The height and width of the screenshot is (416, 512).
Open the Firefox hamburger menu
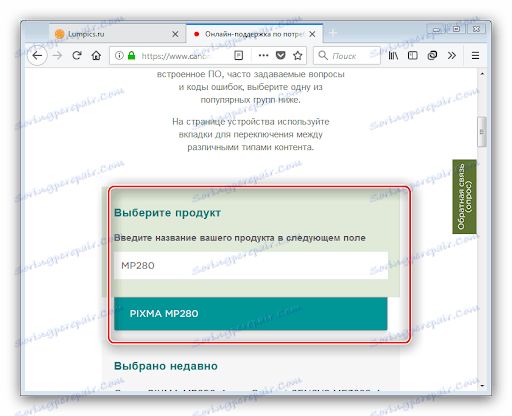point(475,55)
